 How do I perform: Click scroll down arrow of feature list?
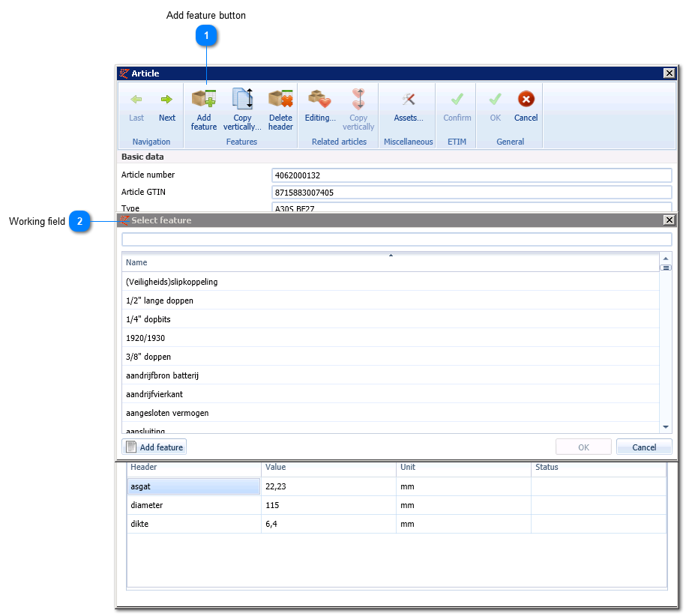coord(665,426)
